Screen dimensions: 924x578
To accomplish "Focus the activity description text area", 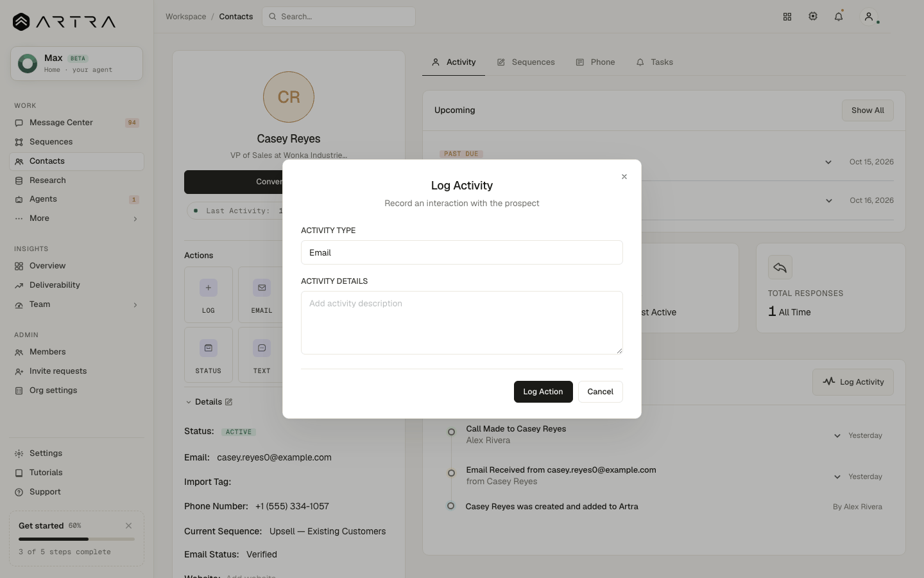I will point(461,322).
